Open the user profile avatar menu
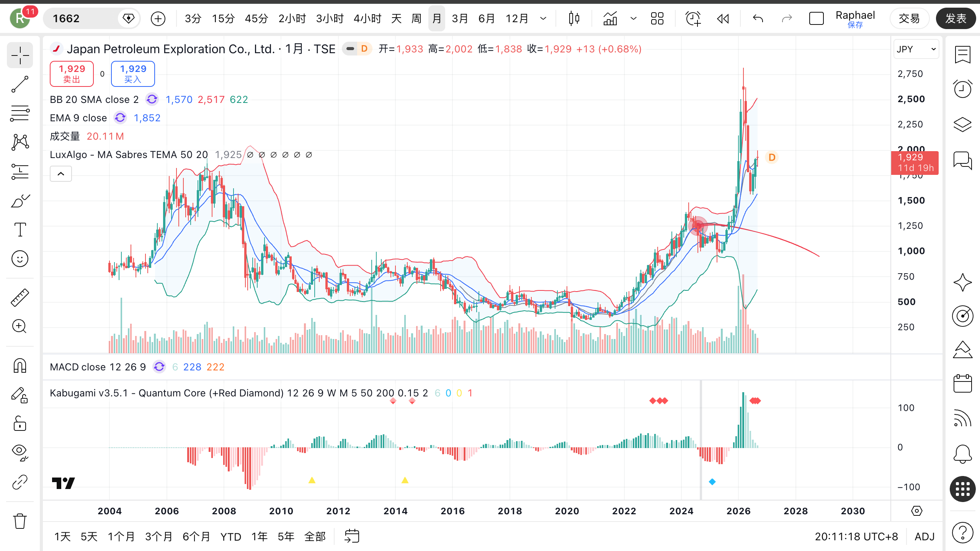The image size is (980, 551). [x=20, y=18]
